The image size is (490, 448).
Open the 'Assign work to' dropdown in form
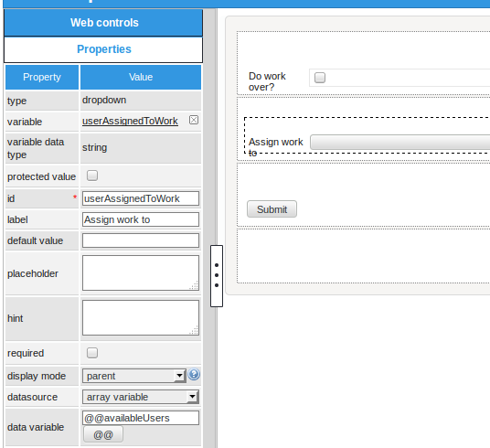(399, 143)
